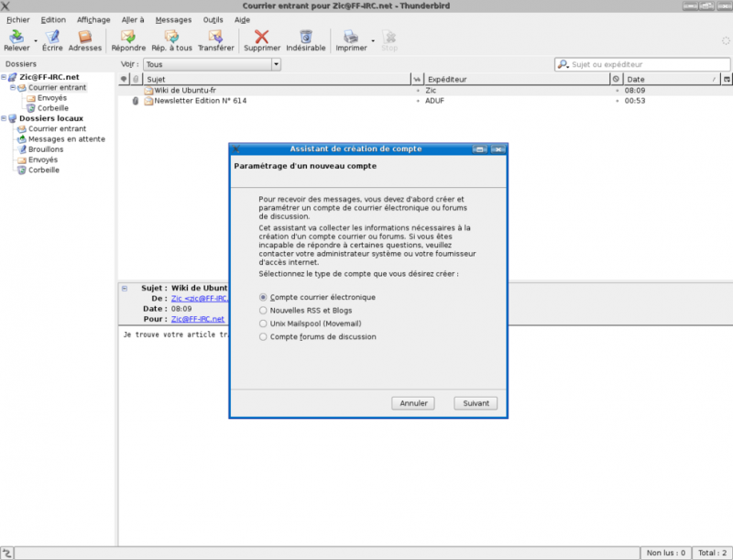Select Compte forums de discussion option

click(x=264, y=336)
